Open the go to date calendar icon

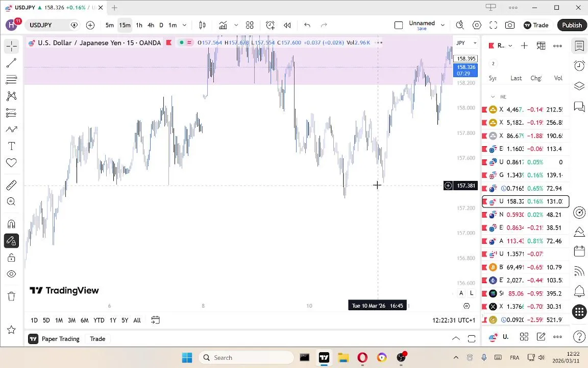(155, 320)
